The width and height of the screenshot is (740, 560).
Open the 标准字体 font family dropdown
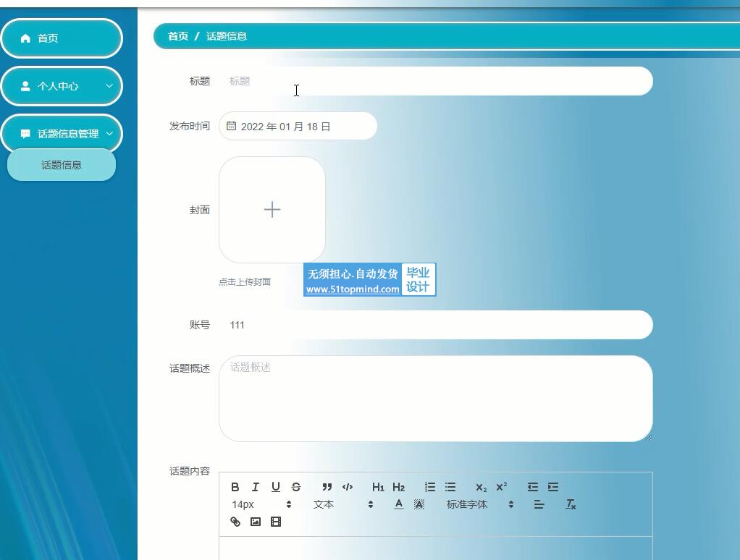[480, 504]
